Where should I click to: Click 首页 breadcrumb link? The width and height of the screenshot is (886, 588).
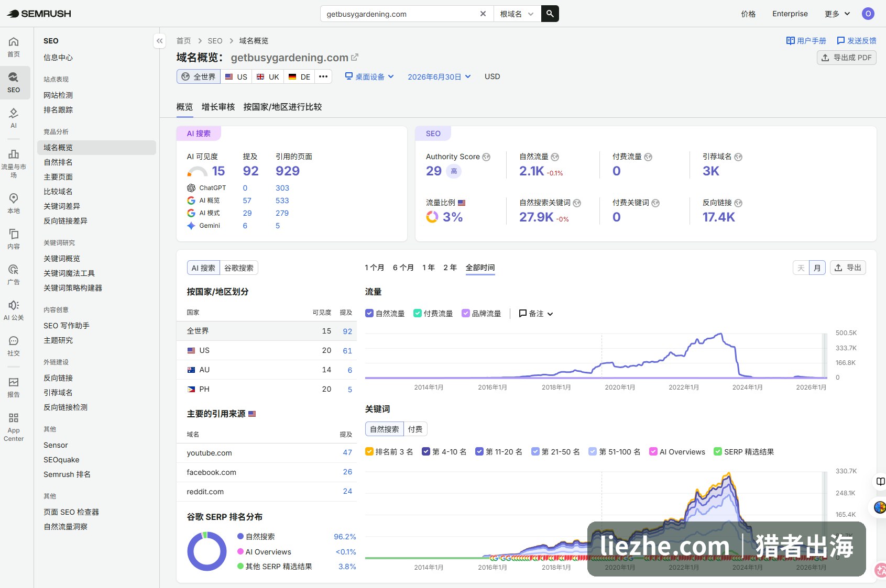[183, 40]
